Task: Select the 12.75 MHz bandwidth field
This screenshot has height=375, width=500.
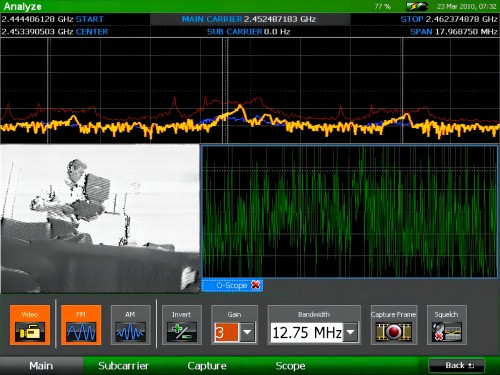Action: coord(307,332)
